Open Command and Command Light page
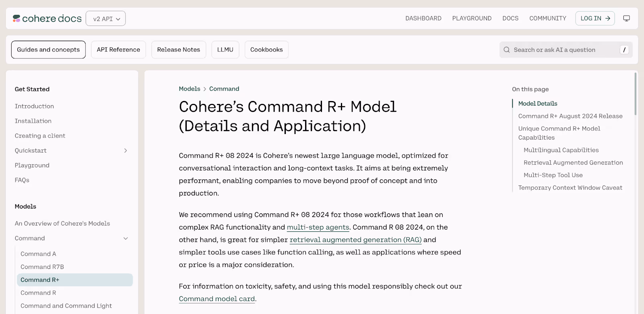This screenshot has height=314, width=644. click(x=66, y=306)
